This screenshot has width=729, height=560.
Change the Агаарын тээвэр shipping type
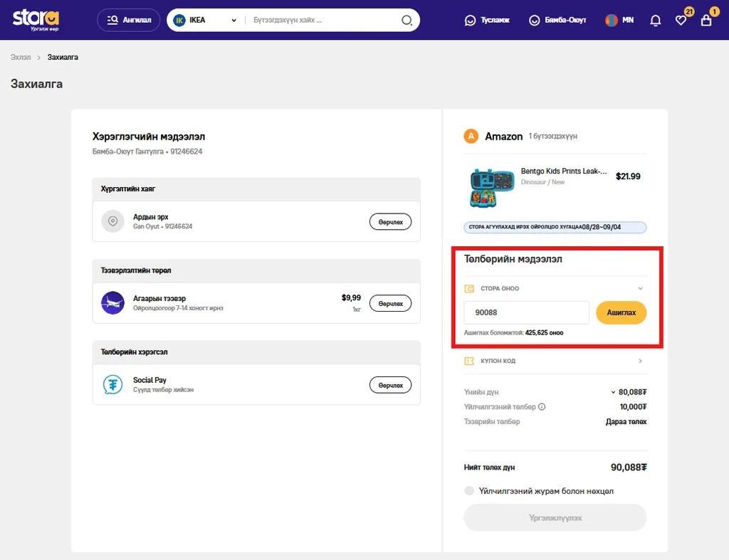pos(390,303)
